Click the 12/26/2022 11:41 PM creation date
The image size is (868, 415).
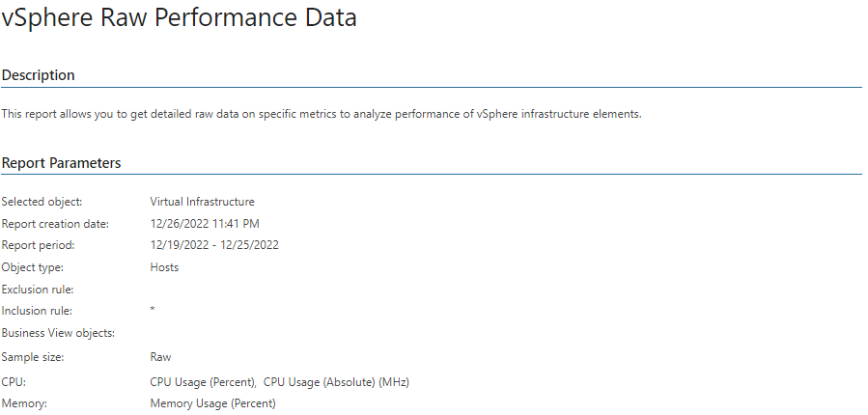[205, 224]
